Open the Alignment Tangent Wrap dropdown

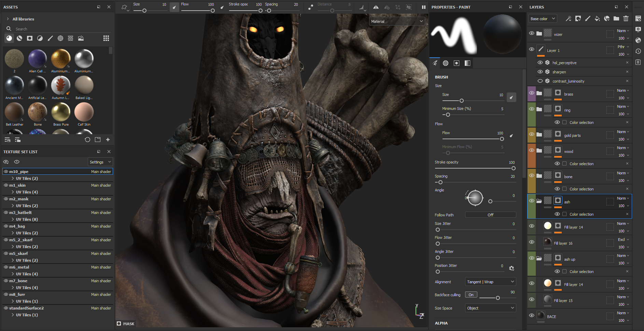tap(490, 282)
